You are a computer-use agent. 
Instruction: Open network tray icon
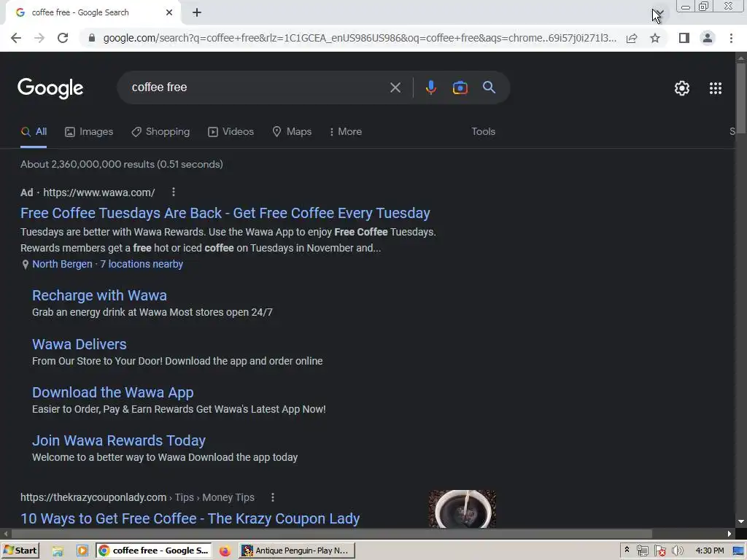pos(642,551)
